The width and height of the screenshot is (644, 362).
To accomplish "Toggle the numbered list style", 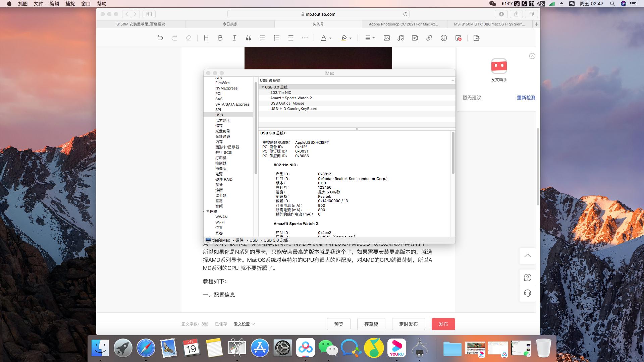I will 276,38.
